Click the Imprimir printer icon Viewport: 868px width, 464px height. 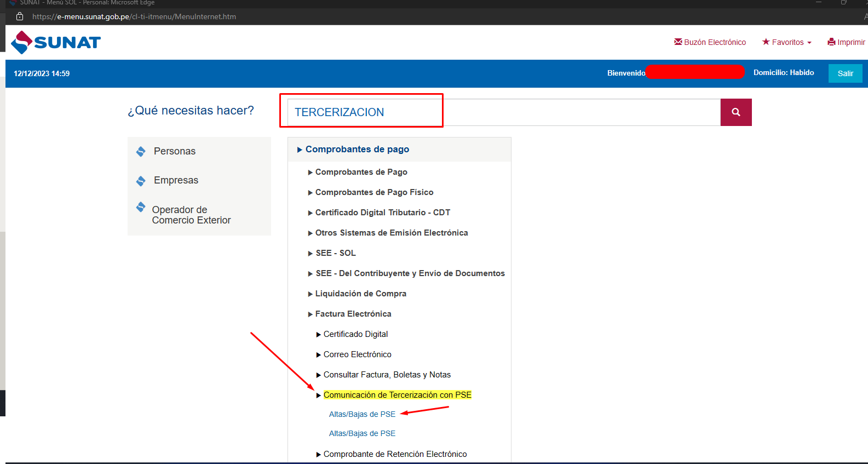click(831, 42)
